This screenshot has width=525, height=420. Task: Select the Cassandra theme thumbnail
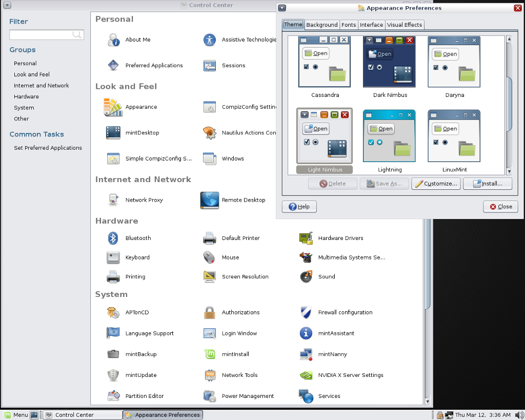[325, 62]
